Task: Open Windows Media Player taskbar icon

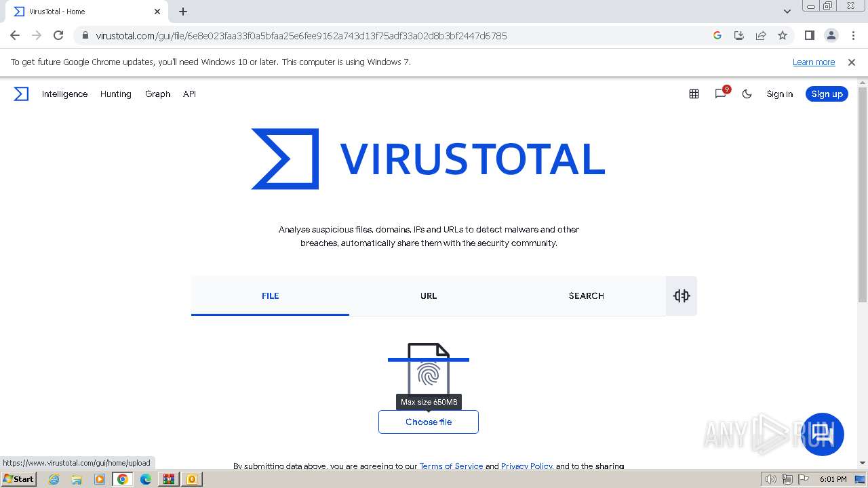Action: coord(100,479)
